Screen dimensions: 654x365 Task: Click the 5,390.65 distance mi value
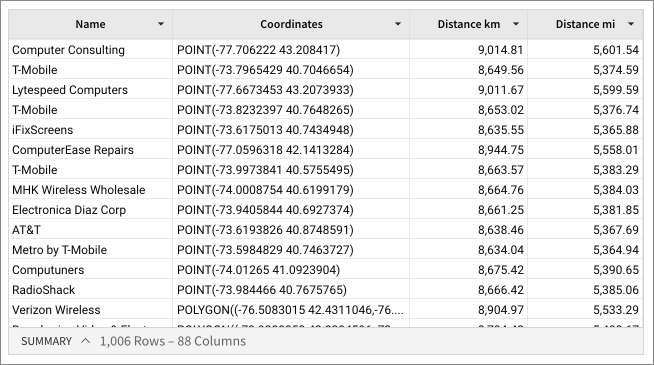tap(616, 270)
